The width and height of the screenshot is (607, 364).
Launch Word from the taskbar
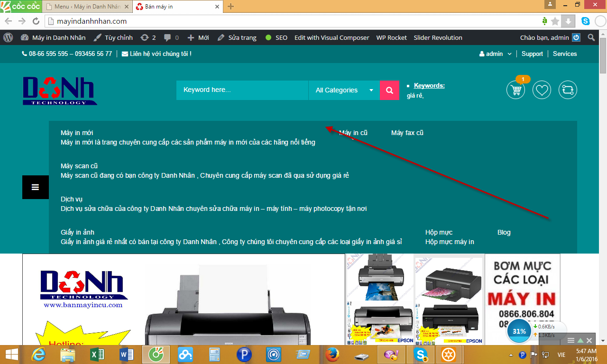[127, 355]
